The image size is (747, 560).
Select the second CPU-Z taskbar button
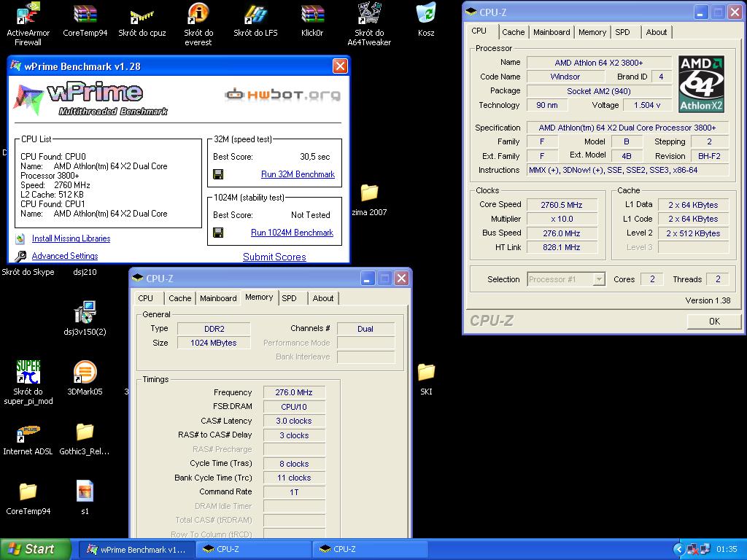pyautogui.click(x=370, y=549)
